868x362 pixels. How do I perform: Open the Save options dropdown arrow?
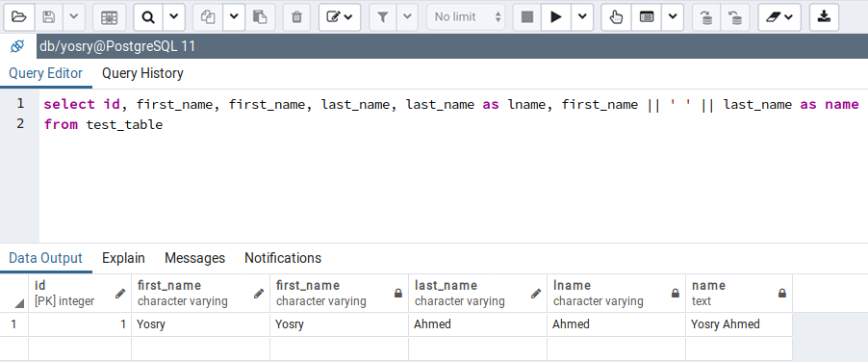pos(74,17)
